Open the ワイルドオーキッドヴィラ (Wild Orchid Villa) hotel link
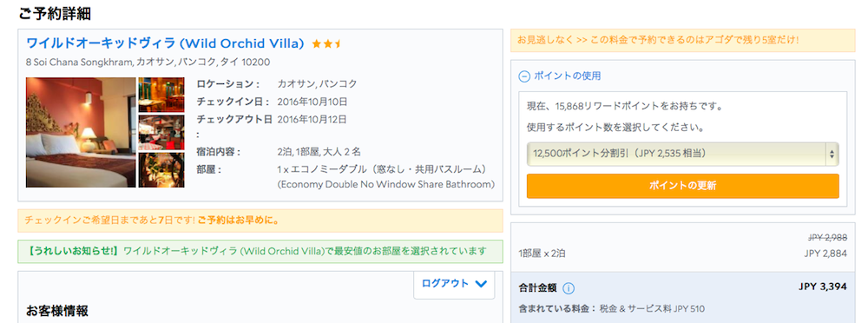The width and height of the screenshot is (868, 323). [x=165, y=43]
